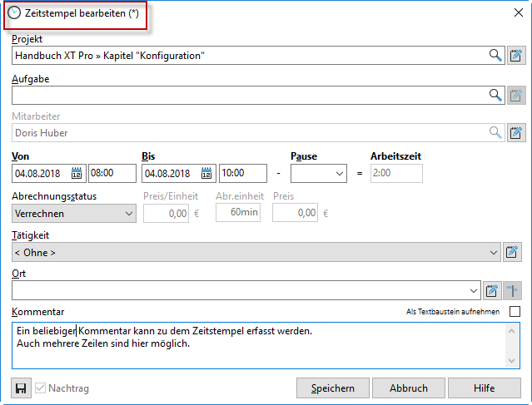Click into the Von time field 08:00
This screenshot has width=532, height=405.
point(112,174)
